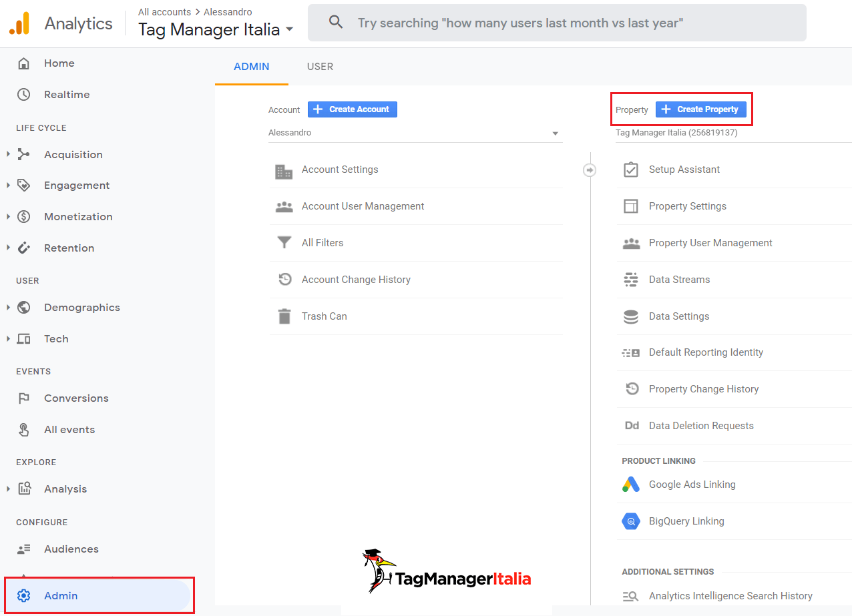Click the Create Account button
The image size is (852, 616).
click(x=353, y=109)
